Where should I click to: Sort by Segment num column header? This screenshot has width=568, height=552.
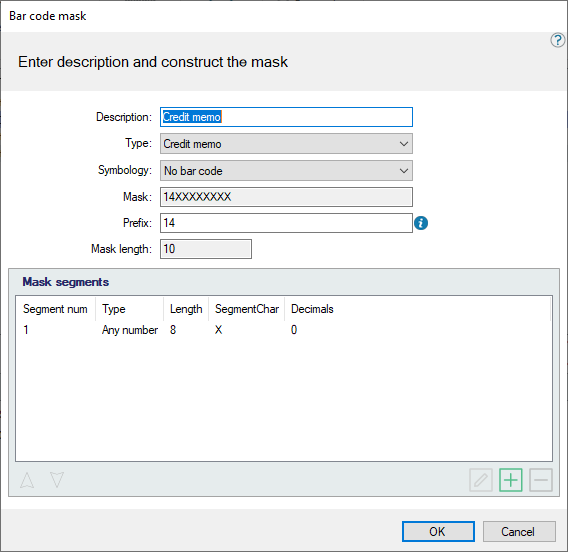coord(55,309)
